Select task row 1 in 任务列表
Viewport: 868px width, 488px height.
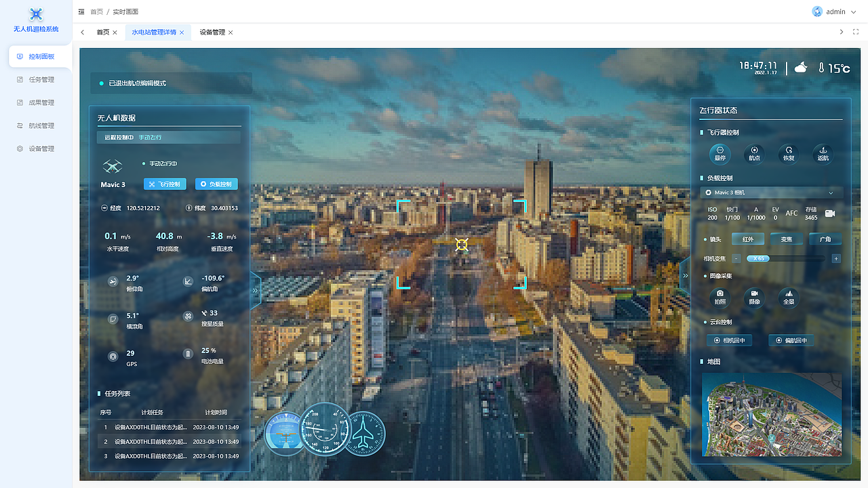170,428
